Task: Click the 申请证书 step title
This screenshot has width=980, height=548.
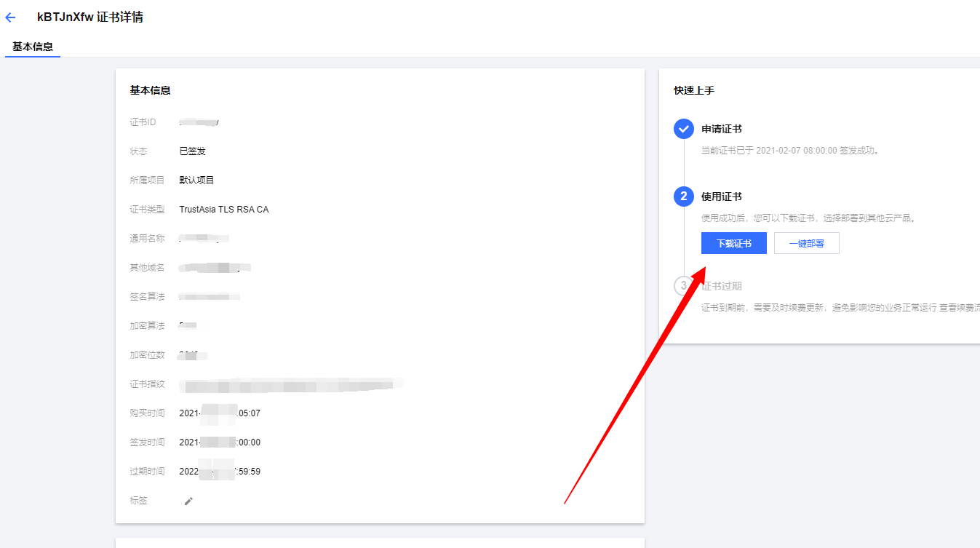Action: [x=721, y=129]
